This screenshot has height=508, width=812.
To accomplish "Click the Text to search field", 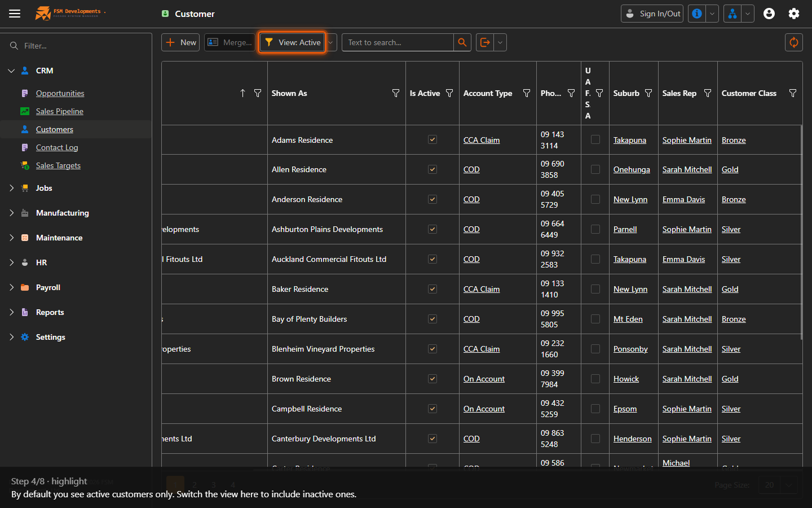I will [x=398, y=42].
